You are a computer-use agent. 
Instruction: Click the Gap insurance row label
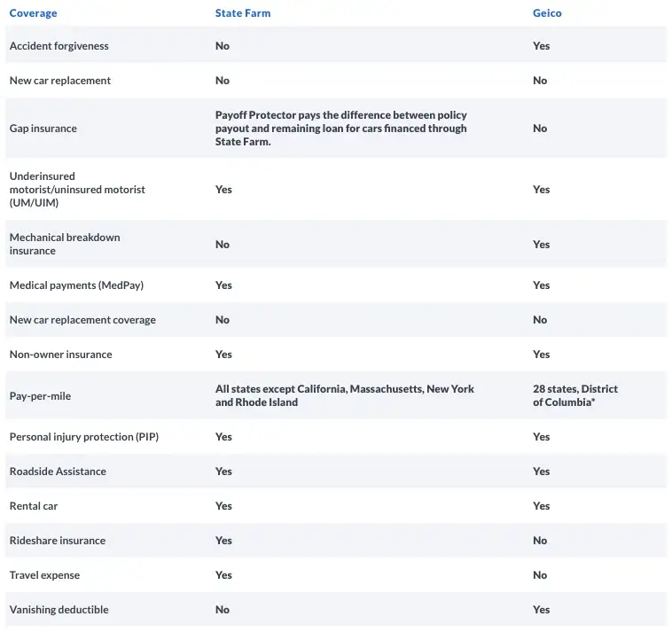(x=43, y=129)
